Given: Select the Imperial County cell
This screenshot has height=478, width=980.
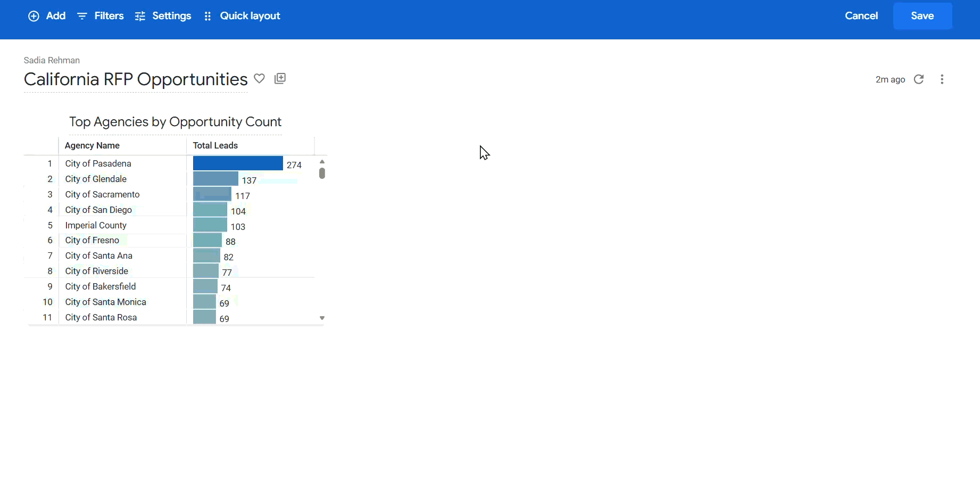Looking at the screenshot, I should pyautogui.click(x=96, y=226).
